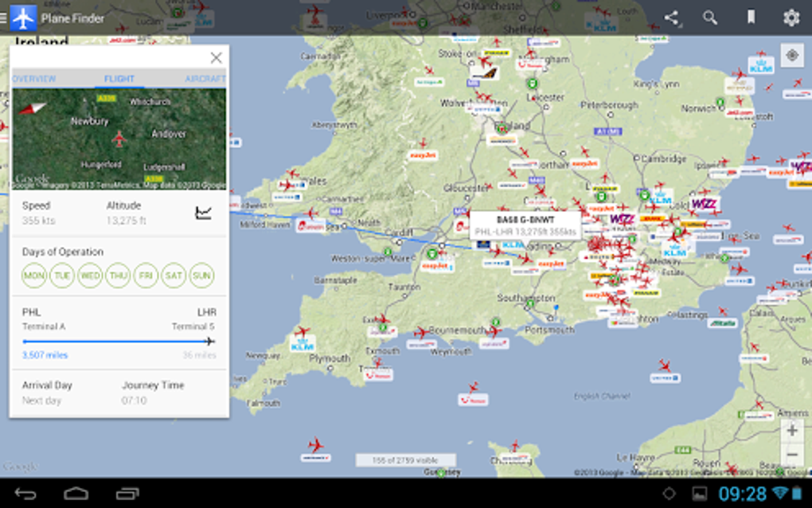The height and width of the screenshot is (508, 812).
Task: Select the aircraft tail photo near Stoke-on-Trent
Action: coord(484,73)
